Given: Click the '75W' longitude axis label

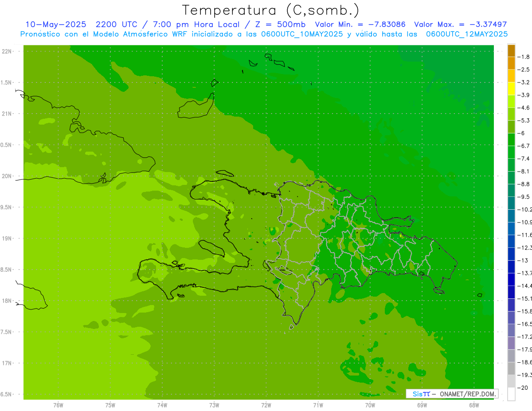Looking at the screenshot, I should point(110,405).
